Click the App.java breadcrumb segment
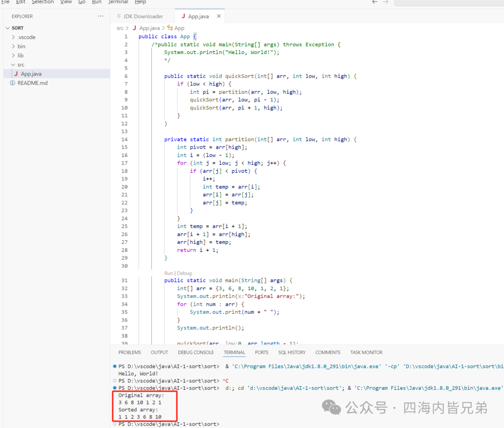The image size is (504, 428). click(149, 28)
